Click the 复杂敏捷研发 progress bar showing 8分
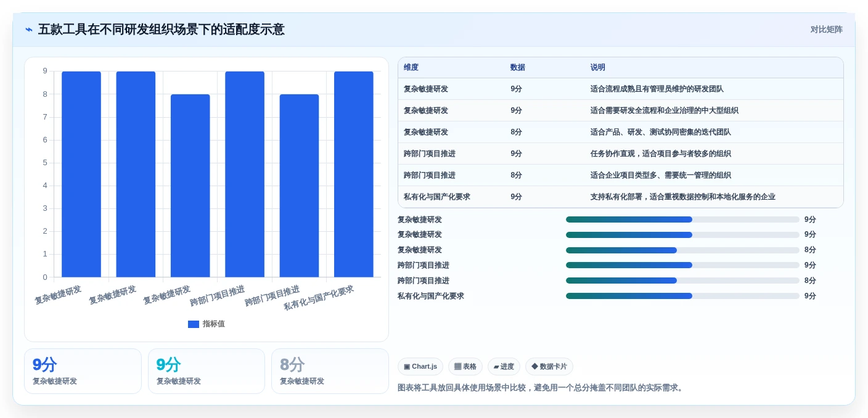Image resolution: width=868 pixels, height=418 pixels. tap(682, 250)
